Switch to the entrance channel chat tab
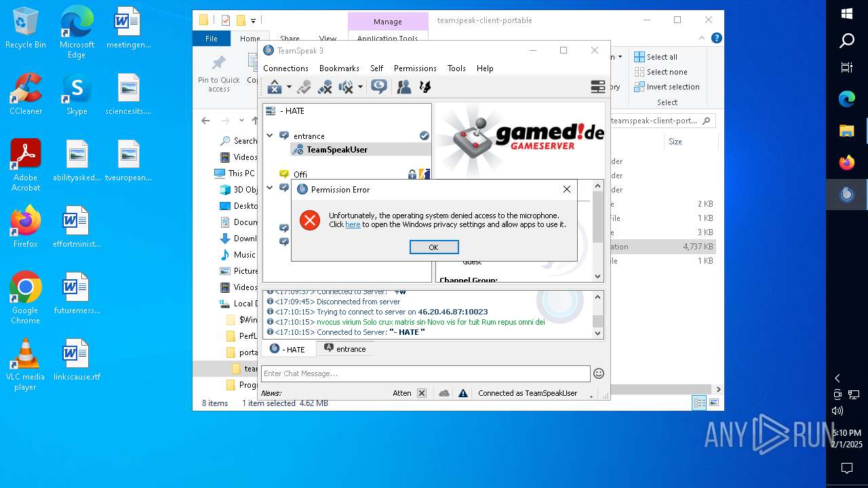 344,349
